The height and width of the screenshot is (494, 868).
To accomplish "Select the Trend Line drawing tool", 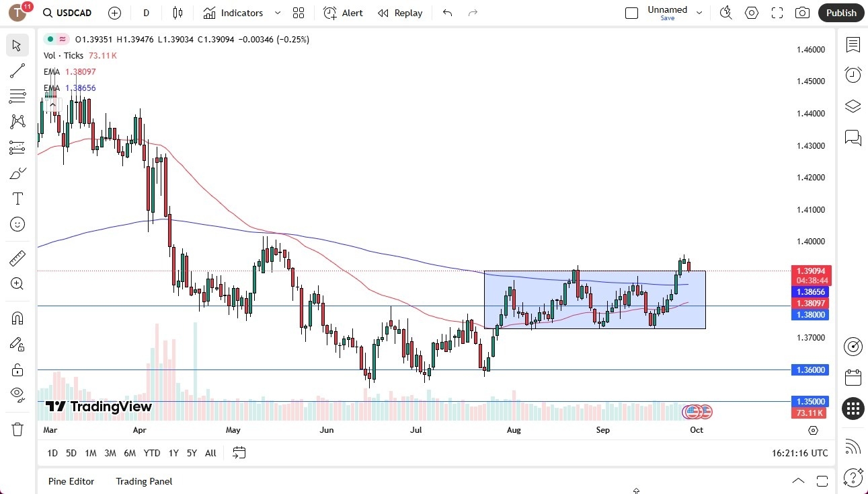I will (17, 71).
